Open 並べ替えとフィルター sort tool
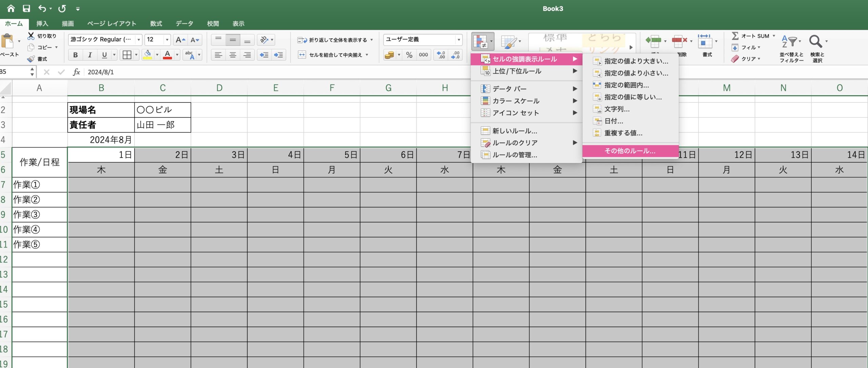 pyautogui.click(x=791, y=49)
